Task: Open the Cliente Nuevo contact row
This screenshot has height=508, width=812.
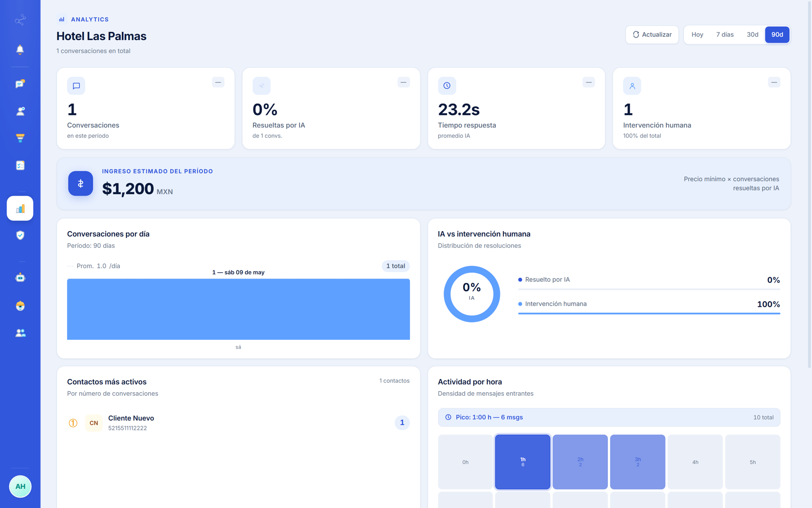Action: pos(239,423)
